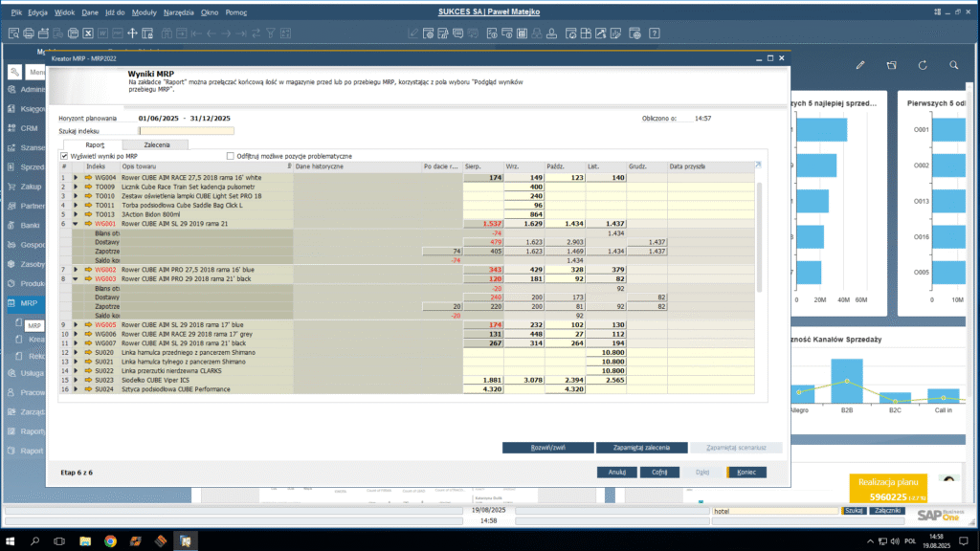Click the move-form cross arrows toolbar icon
The image size is (980, 551).
(132, 33)
